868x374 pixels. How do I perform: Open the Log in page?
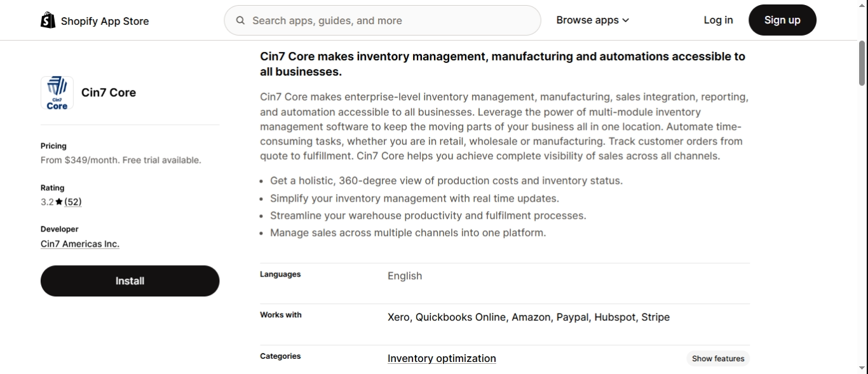pos(718,20)
